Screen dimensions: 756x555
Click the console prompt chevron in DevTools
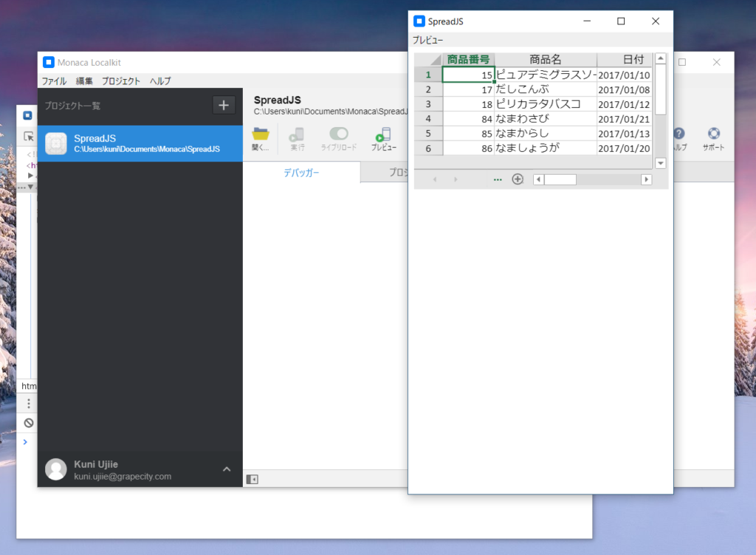pyautogui.click(x=25, y=442)
